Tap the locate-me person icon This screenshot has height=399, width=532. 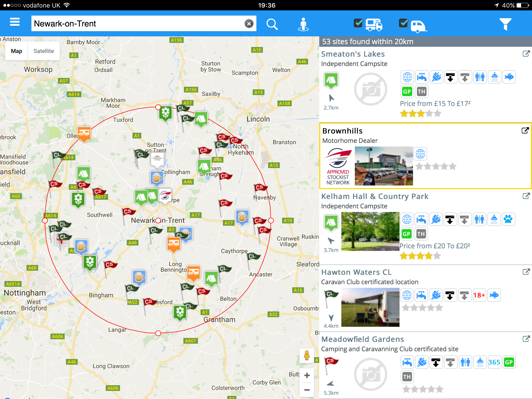[x=303, y=24]
